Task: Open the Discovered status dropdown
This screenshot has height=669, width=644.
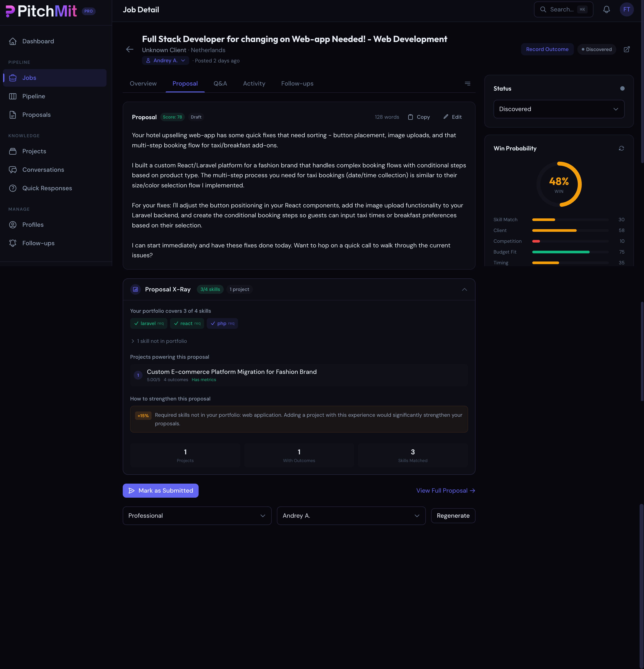Action: click(x=559, y=109)
